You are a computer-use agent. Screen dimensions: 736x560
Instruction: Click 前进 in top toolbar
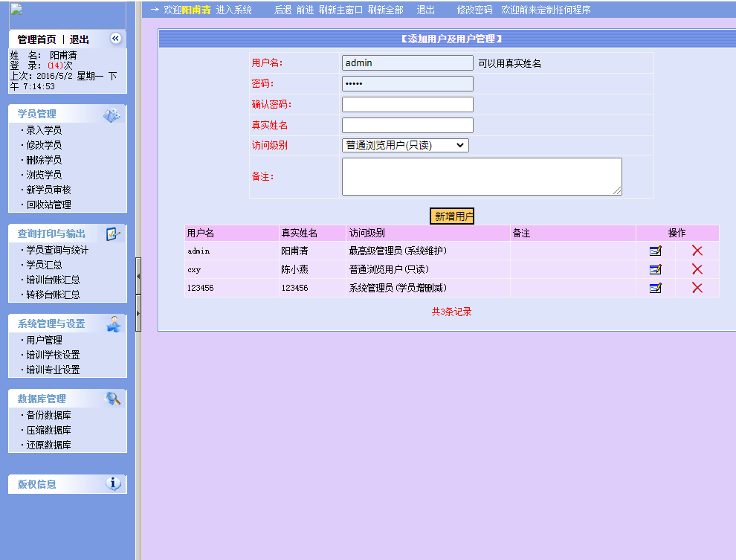pyautogui.click(x=305, y=10)
